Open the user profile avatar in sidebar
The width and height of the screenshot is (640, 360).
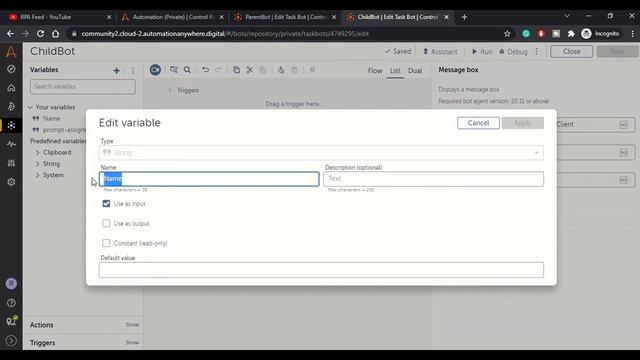11,284
